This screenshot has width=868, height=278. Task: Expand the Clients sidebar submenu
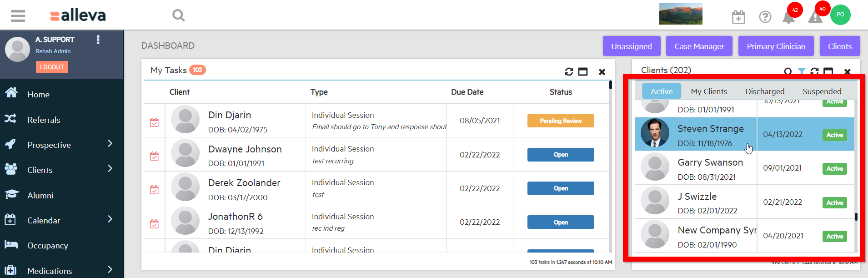coord(110,169)
